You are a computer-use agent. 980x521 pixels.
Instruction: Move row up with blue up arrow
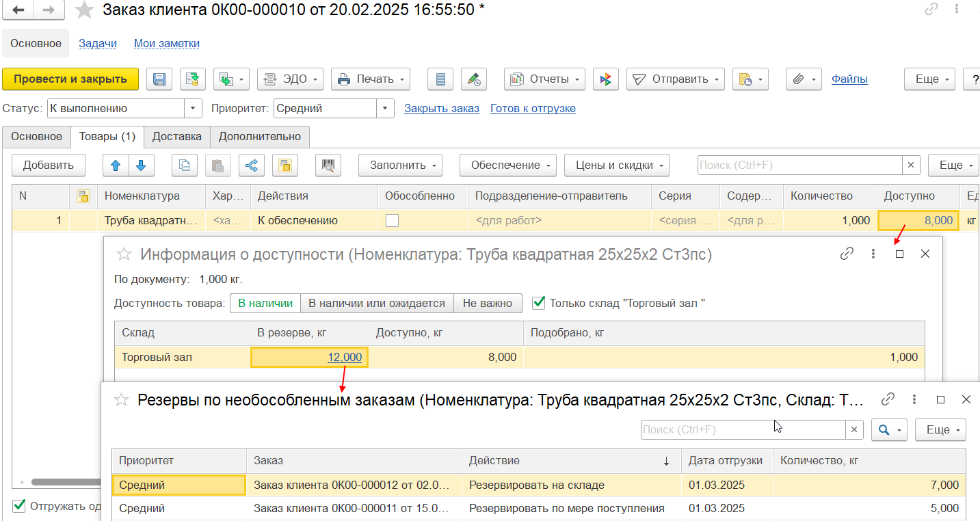(x=116, y=165)
